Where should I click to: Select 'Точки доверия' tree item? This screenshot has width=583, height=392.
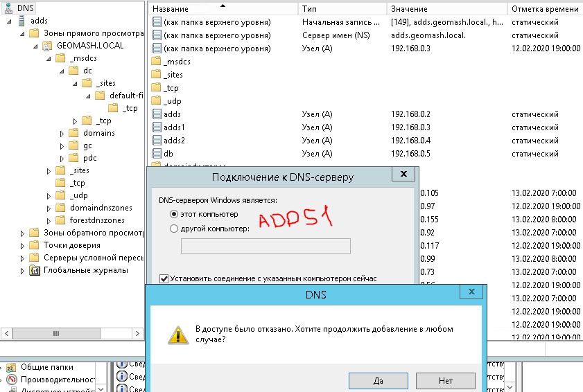[x=72, y=245]
